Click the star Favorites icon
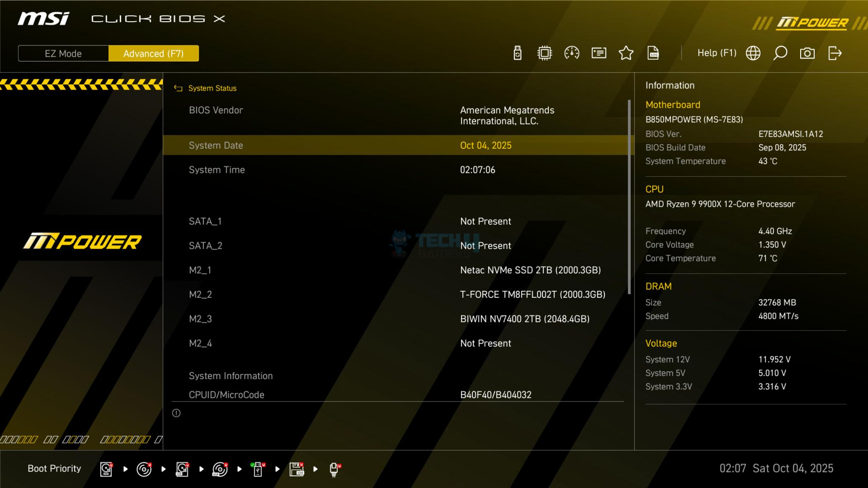Image resolution: width=868 pixels, height=488 pixels. pos(626,53)
